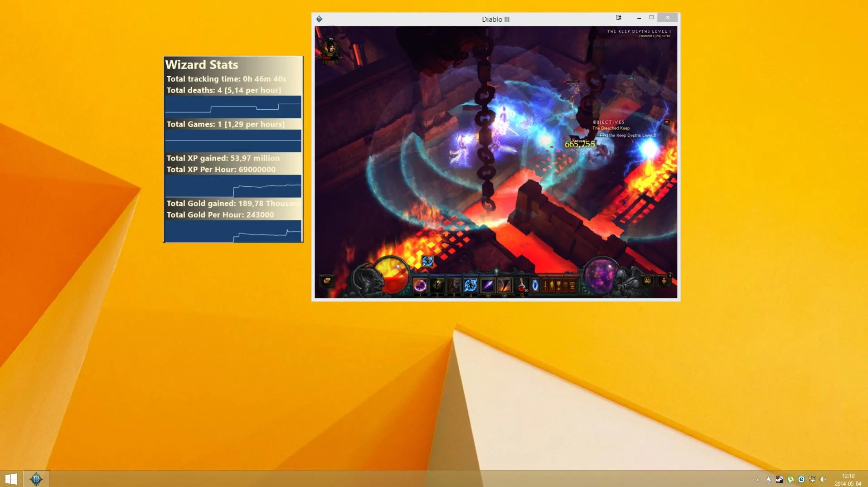Viewport: 868px width, 487px height.
Task: Open the achievements goblet menu icon
Action: pos(558,286)
